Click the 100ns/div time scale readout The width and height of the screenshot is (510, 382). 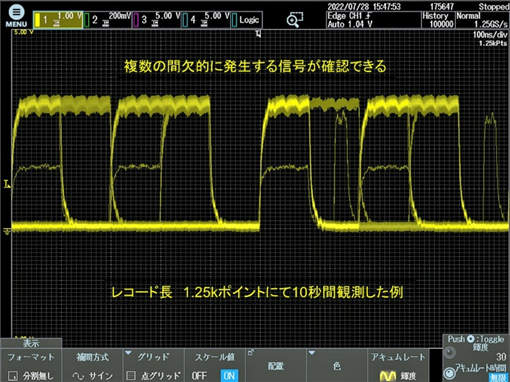(490, 35)
